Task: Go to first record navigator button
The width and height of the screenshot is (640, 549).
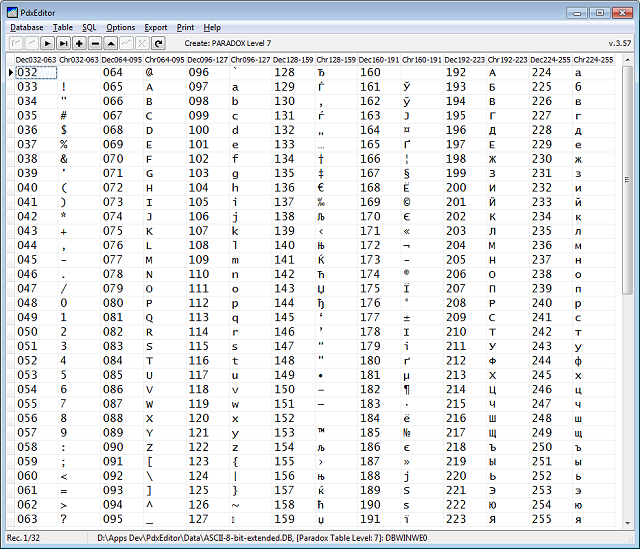Action: click(x=17, y=44)
